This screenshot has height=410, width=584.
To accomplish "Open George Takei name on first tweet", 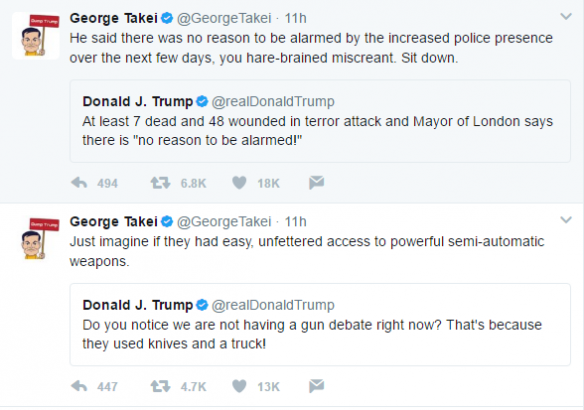I will 114,18.
